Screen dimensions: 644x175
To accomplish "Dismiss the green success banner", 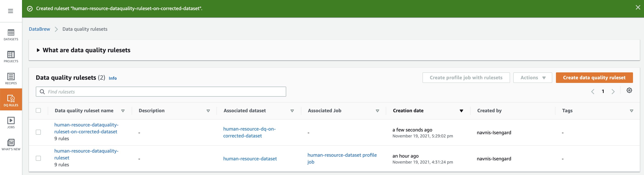I will (638, 8).
